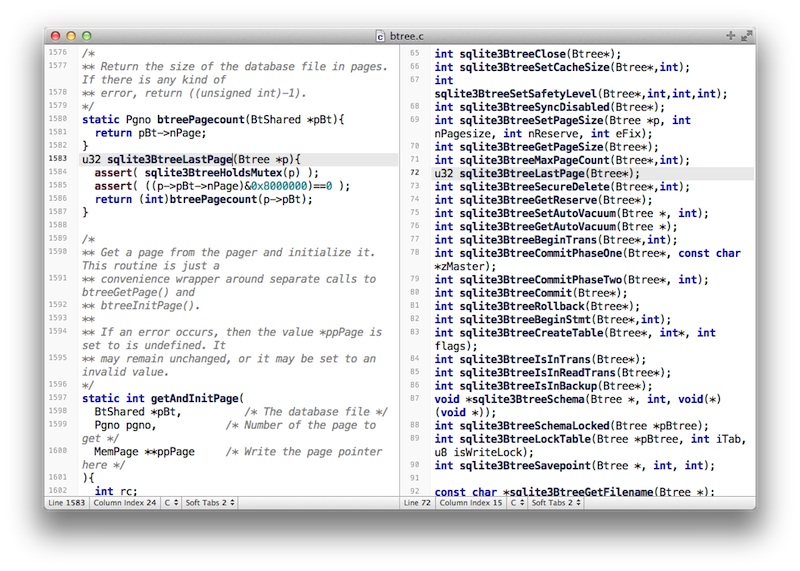This screenshot has width=800, height=571.
Task: Place cursor on sqlite3BtreeHoldsMutex assert line
Action: point(200,172)
